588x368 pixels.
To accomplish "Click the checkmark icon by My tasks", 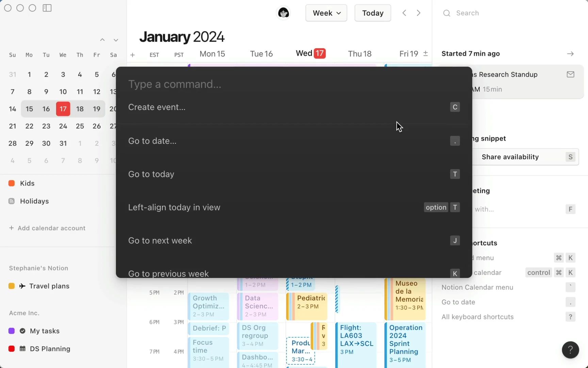I will coord(22,331).
